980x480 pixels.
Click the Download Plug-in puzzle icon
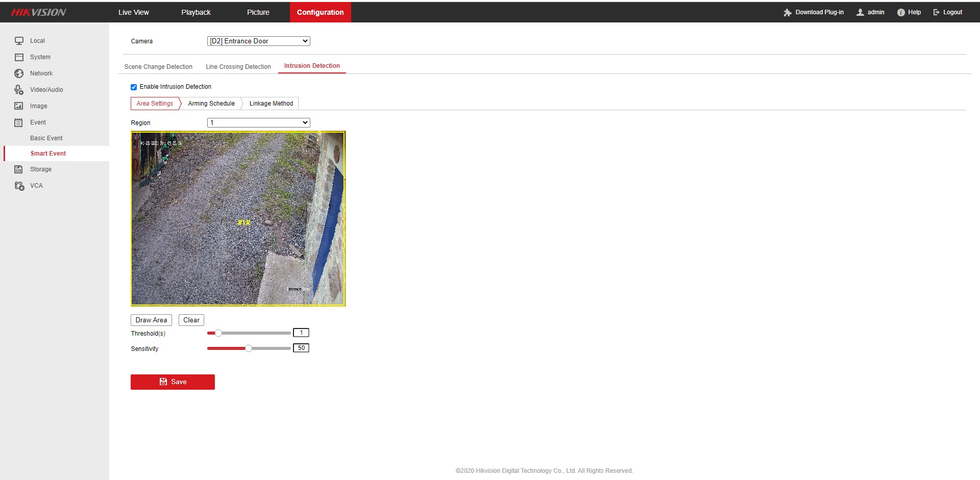(x=787, y=12)
